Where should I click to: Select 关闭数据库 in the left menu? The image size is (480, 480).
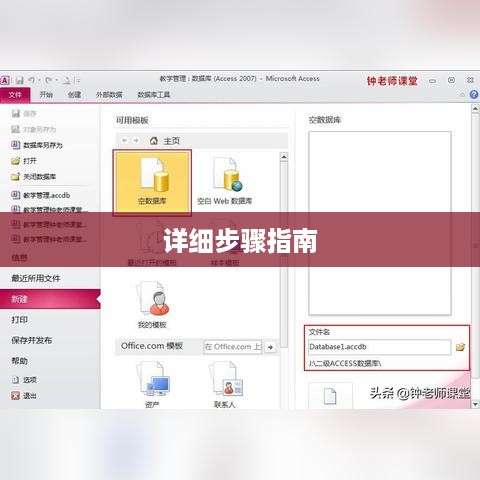pos(34,177)
